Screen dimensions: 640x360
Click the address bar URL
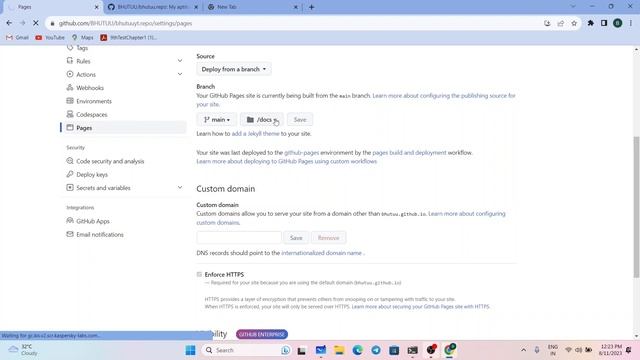point(125,23)
